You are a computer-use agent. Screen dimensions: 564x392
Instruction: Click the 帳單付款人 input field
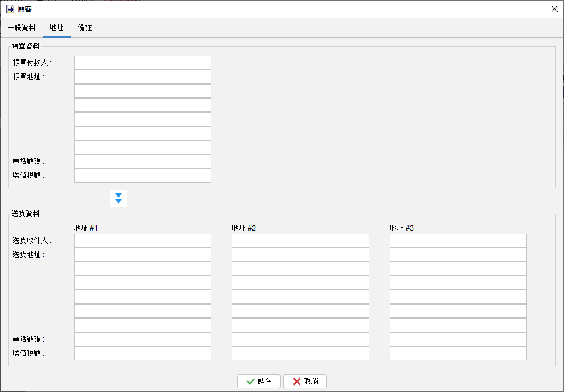143,63
